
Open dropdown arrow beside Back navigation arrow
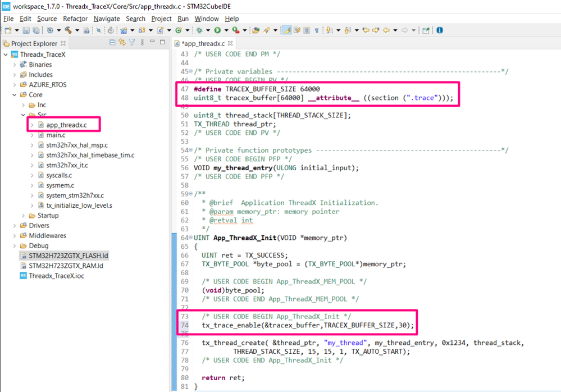click(x=395, y=30)
